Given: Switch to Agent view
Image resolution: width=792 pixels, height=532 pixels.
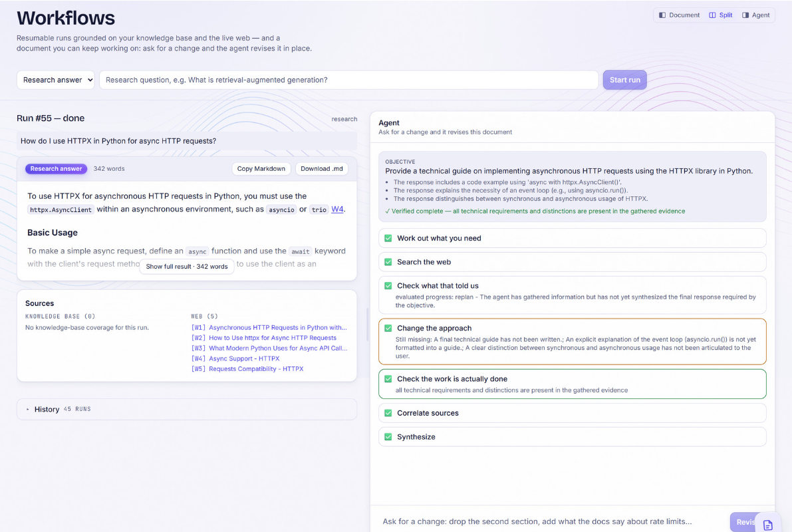Looking at the screenshot, I should pyautogui.click(x=756, y=15).
